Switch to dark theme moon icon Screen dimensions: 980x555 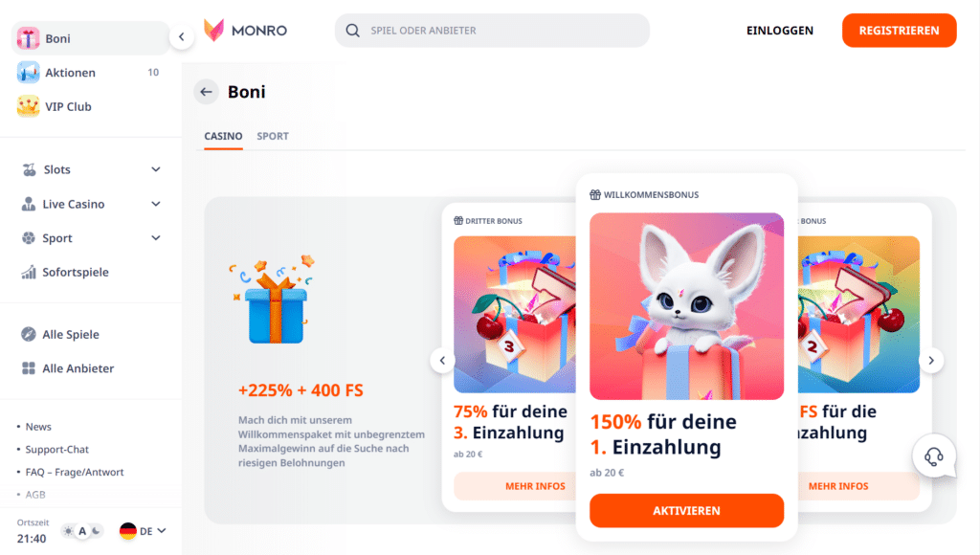click(x=97, y=531)
